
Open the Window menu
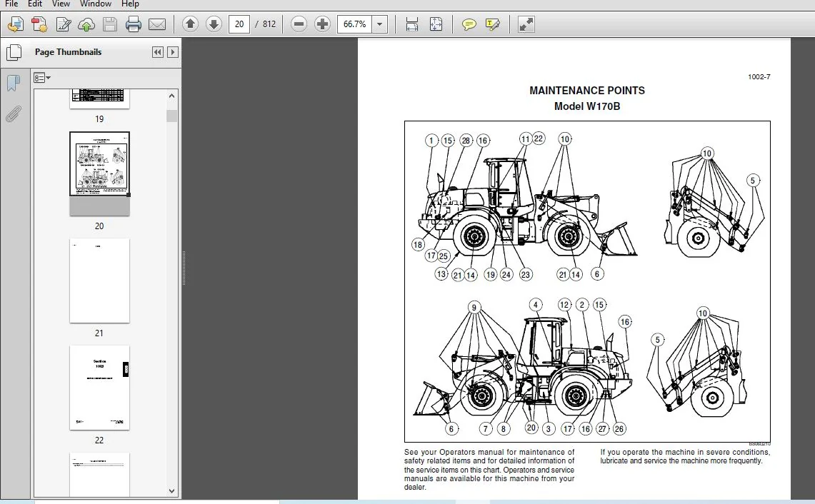pyautogui.click(x=96, y=4)
